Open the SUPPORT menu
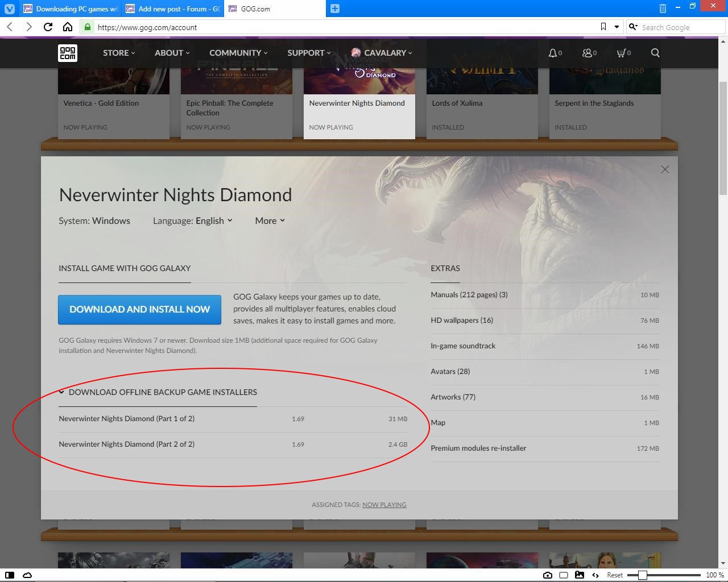The width and height of the screenshot is (728, 582). coord(309,53)
